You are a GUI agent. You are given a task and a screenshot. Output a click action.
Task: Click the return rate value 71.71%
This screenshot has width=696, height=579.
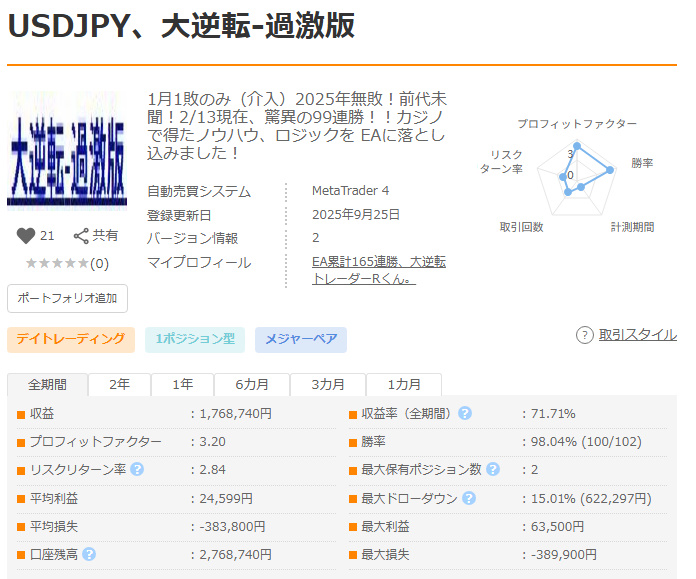[553, 413]
